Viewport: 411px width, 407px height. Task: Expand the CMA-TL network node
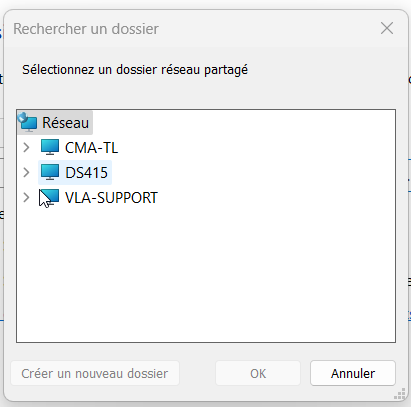click(26, 147)
